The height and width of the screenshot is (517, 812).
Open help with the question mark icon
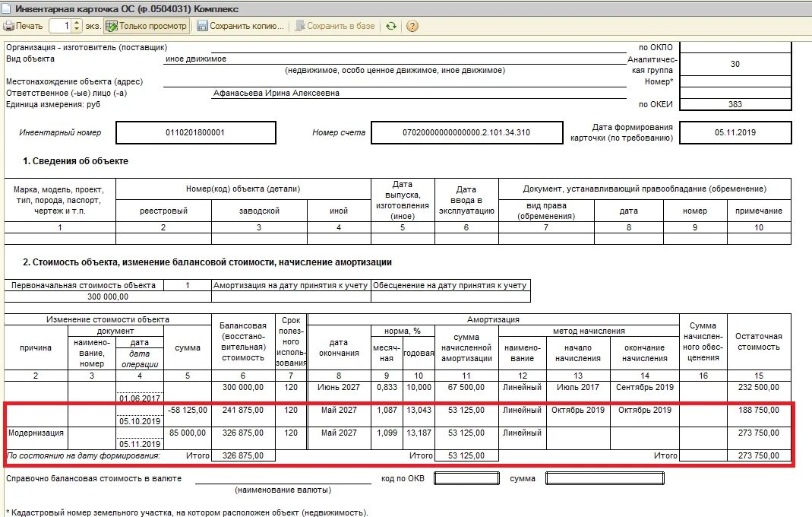coord(412,26)
